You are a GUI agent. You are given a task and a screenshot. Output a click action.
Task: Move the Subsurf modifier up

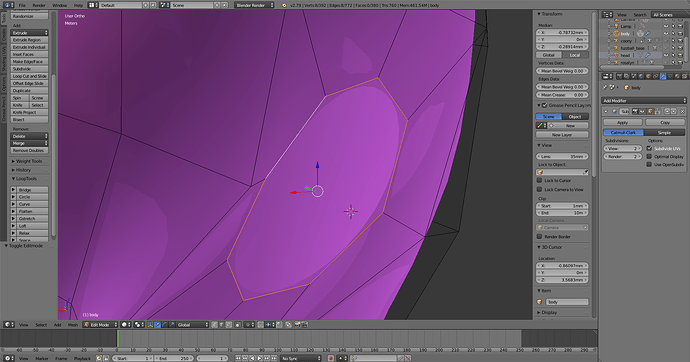[x=667, y=111]
